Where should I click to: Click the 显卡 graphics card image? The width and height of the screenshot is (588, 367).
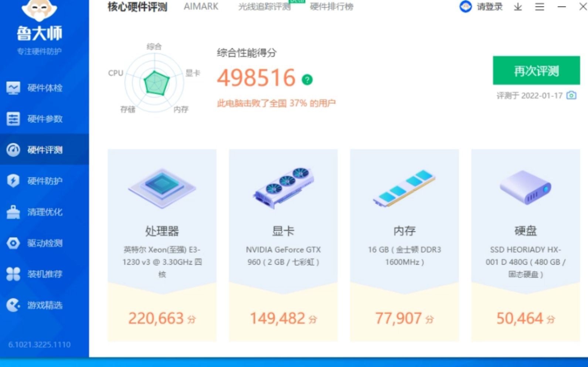[283, 188]
